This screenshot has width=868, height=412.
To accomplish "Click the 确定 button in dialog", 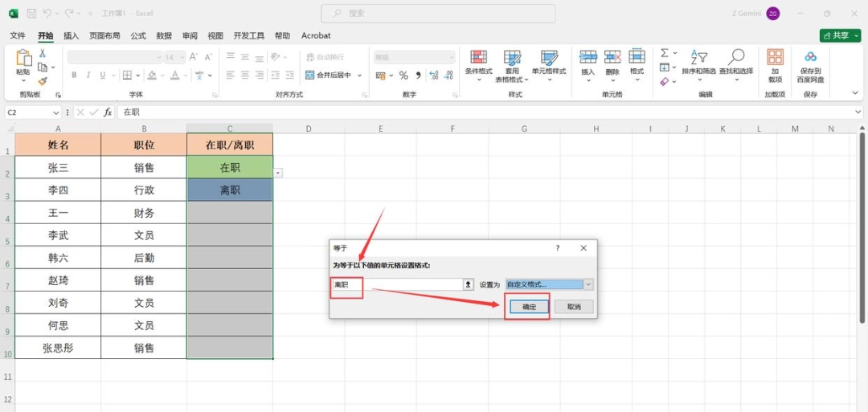I will point(530,307).
